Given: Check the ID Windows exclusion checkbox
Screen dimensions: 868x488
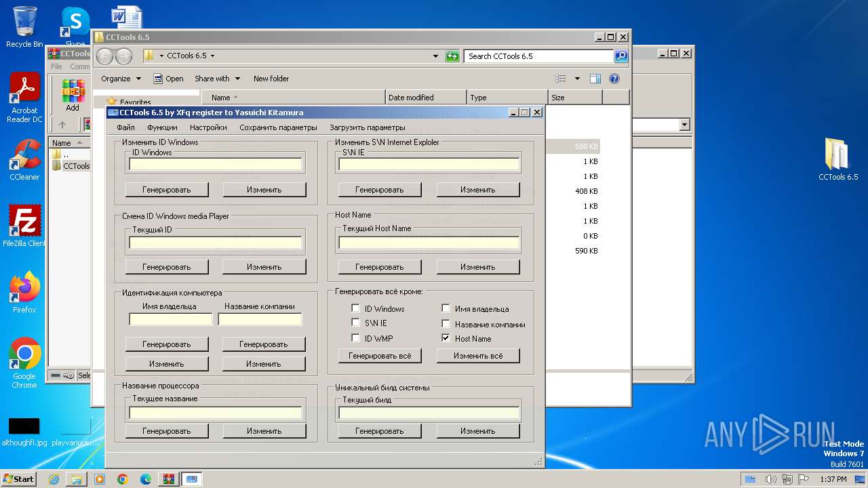Looking at the screenshot, I should pos(355,308).
